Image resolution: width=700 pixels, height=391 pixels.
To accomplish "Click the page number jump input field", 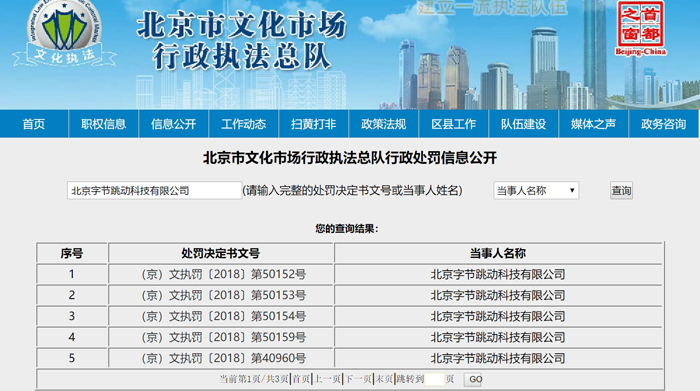I will tap(434, 379).
